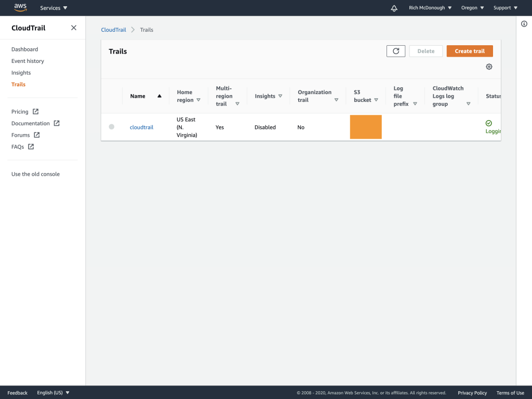Close the CloudTrail side navigation with the X
Image resolution: width=532 pixels, height=399 pixels.
73,28
